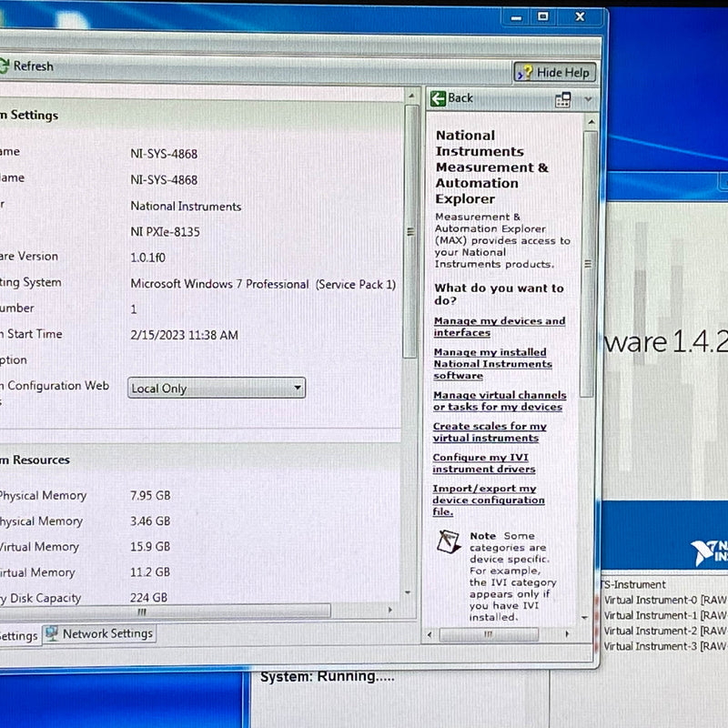The height and width of the screenshot is (728, 728).
Task: Open 'Manage virtual channels or tasks' link
Action: tap(500, 400)
